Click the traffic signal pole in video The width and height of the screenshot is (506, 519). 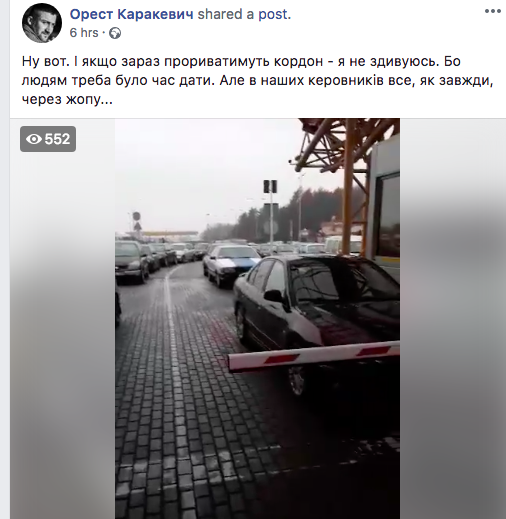point(271,213)
